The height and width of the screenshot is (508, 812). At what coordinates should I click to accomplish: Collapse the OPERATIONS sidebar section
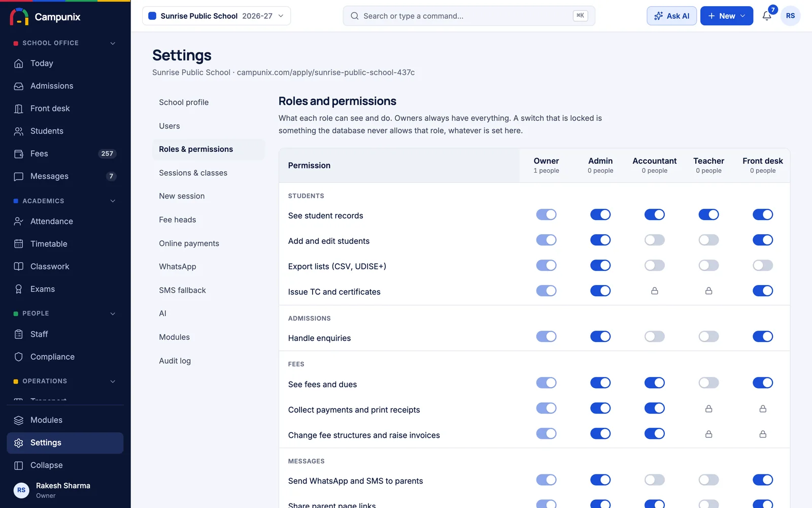(x=113, y=381)
